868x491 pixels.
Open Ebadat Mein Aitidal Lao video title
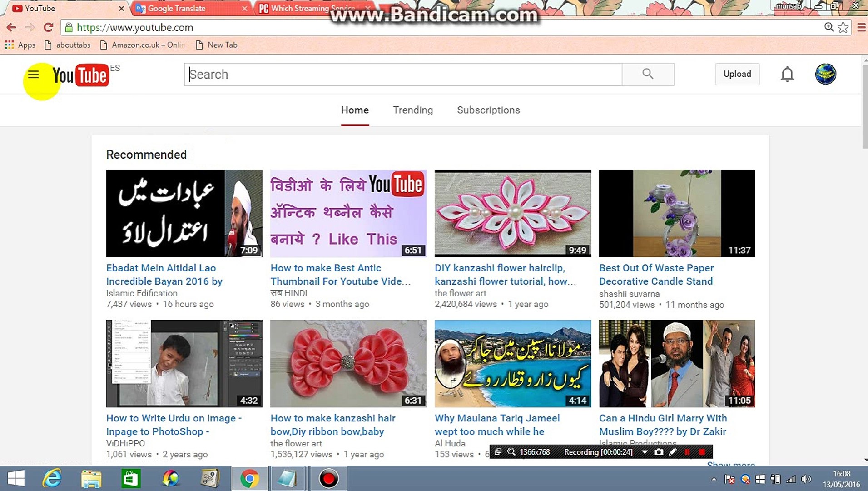point(164,275)
